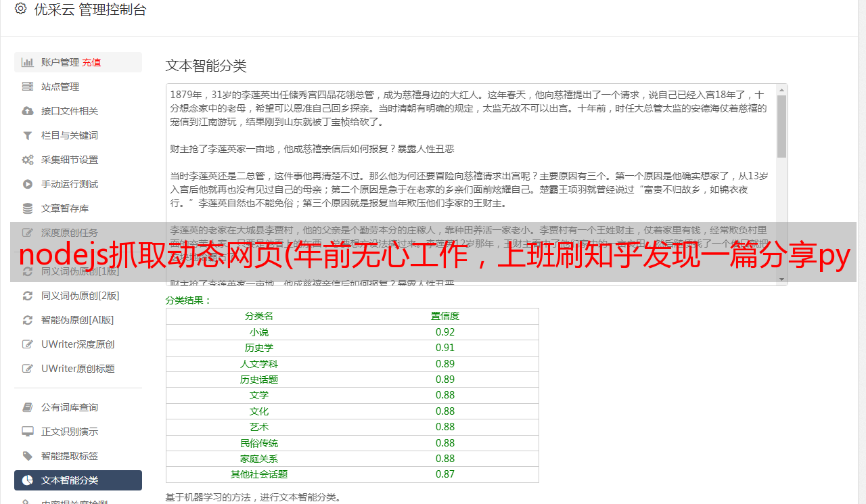Screen dimensions: 866x504
Task: Click the 历史话题 category cell
Action: point(259,380)
